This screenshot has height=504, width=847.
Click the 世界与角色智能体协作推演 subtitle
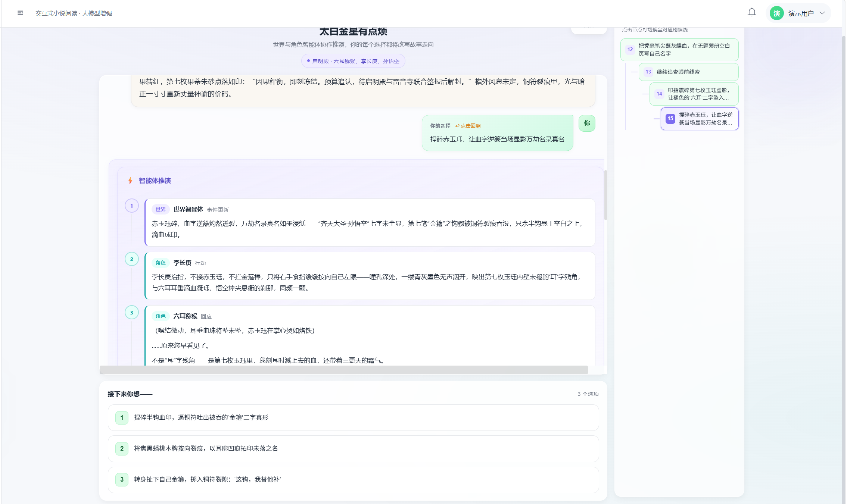point(353,45)
